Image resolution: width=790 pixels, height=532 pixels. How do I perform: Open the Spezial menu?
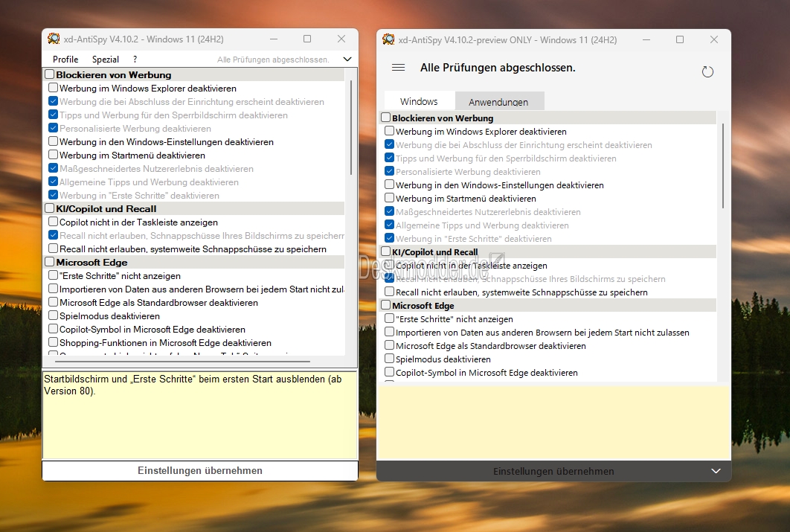[106, 59]
